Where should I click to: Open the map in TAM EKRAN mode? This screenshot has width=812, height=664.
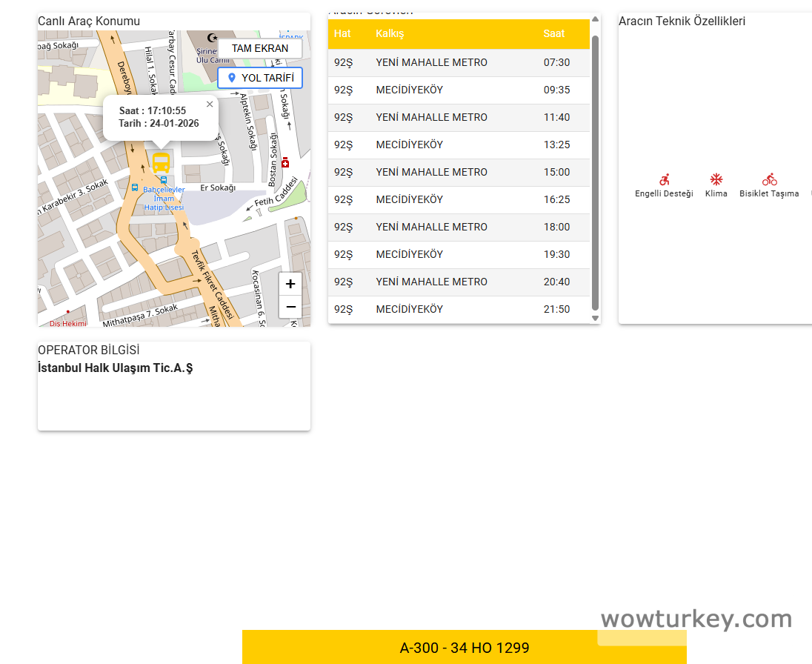coord(259,47)
